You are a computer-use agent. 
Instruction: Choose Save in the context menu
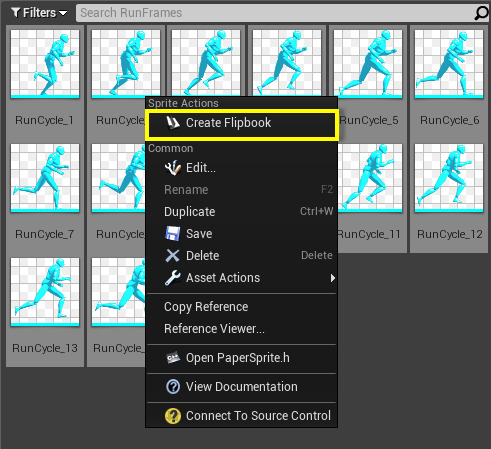[242, 234]
